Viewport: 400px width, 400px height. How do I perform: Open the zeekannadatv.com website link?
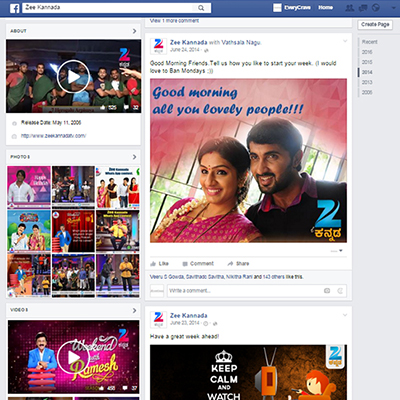point(53,136)
